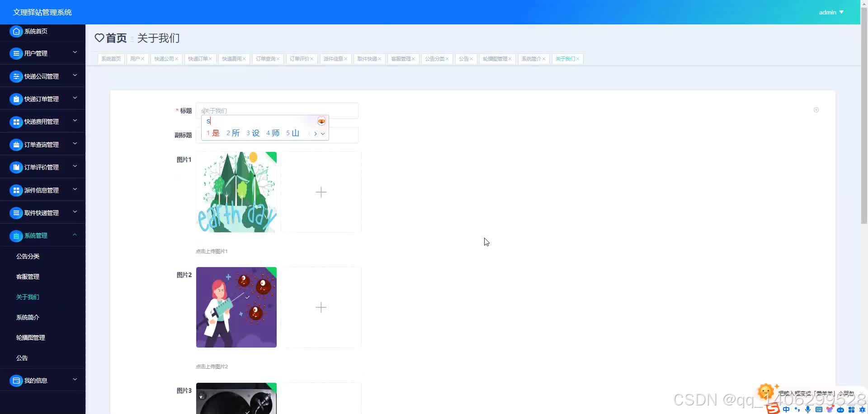Click the 订单查询管理 briefcase icon
Screen dimensions: 868x414
(x=16, y=145)
